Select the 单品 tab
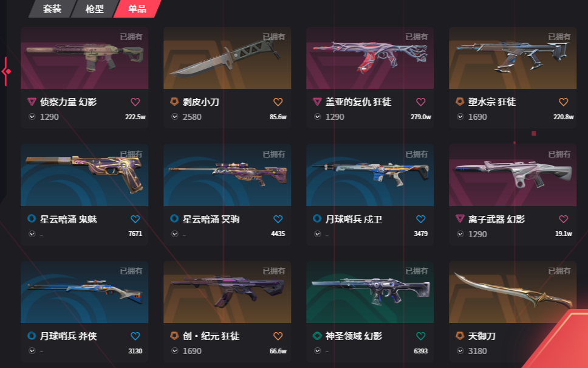Viewport: 588px width, 368px height. tap(137, 9)
